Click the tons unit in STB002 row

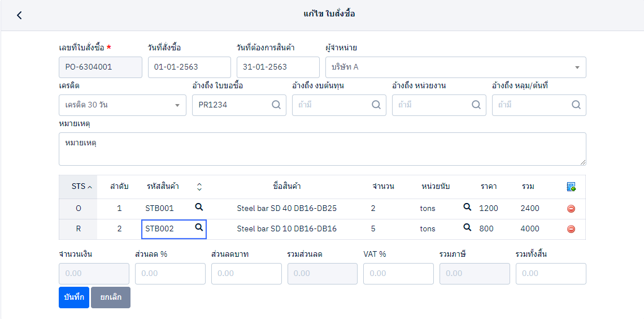[x=427, y=229]
